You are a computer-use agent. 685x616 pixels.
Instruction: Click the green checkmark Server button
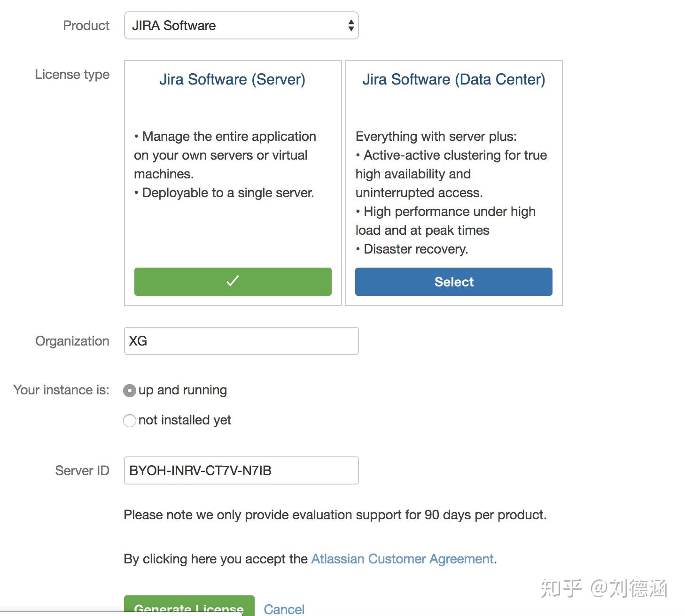[233, 282]
